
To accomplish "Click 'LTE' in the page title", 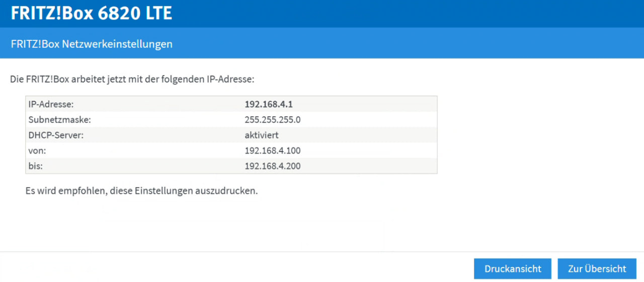I will tap(158, 13).
